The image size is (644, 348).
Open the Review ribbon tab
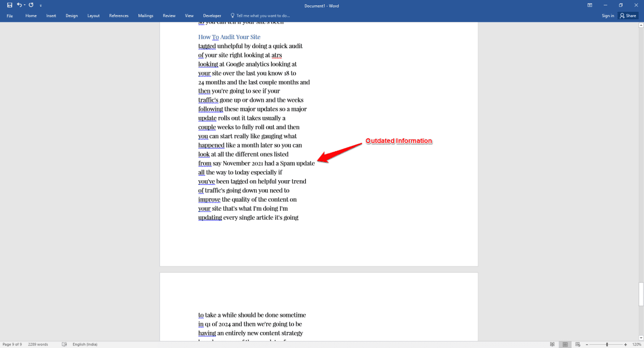coord(169,16)
